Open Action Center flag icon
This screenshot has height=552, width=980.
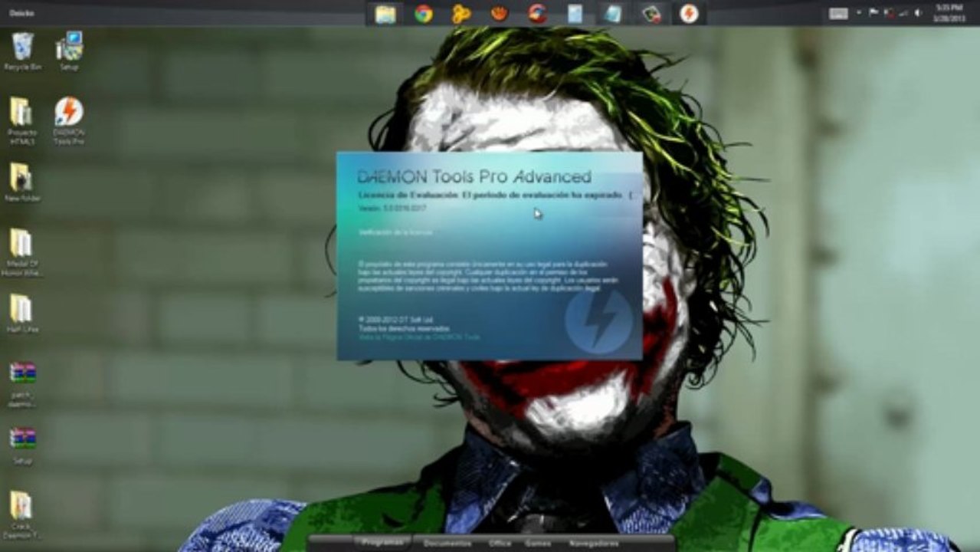(873, 12)
